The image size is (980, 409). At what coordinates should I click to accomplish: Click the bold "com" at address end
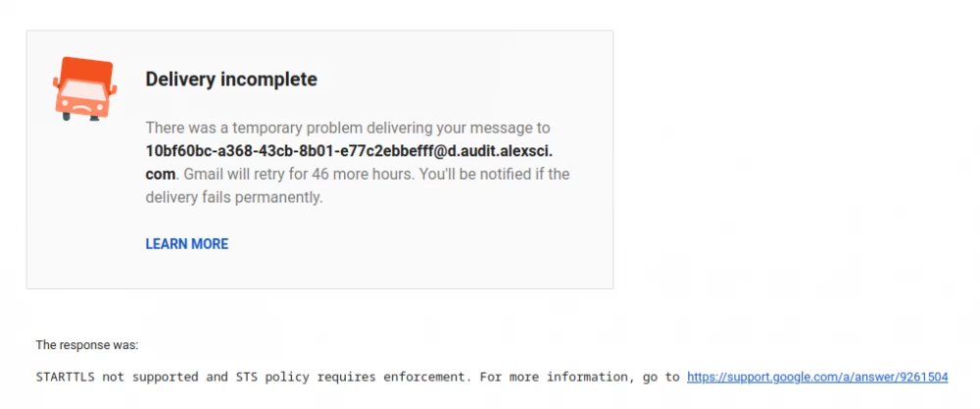[160, 175]
